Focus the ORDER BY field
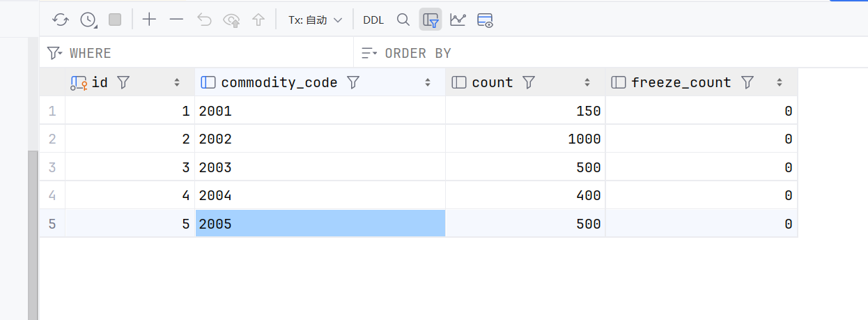This screenshot has width=868, height=320. [611, 53]
